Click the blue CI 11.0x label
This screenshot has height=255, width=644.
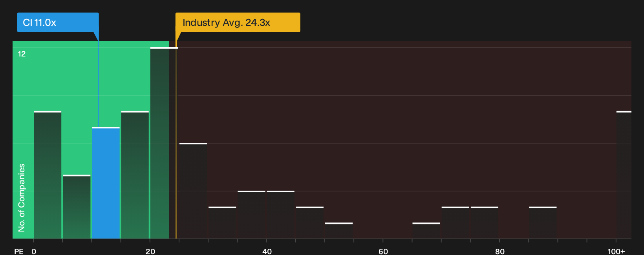(58, 22)
